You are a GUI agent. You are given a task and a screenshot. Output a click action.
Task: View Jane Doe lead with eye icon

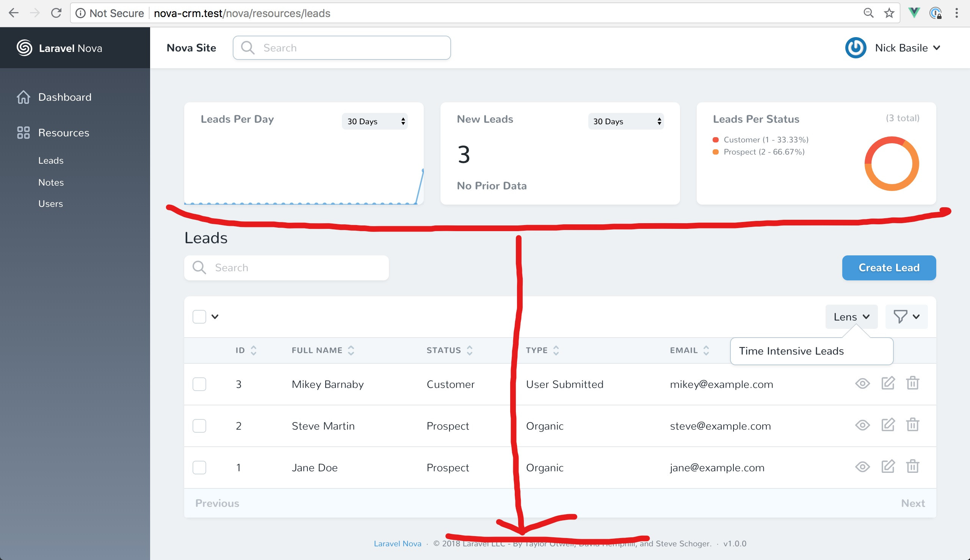point(862,466)
